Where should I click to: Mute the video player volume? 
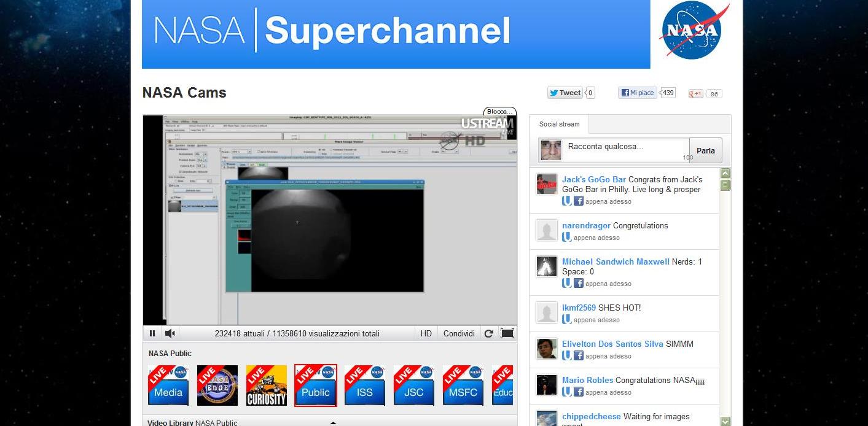click(x=170, y=333)
